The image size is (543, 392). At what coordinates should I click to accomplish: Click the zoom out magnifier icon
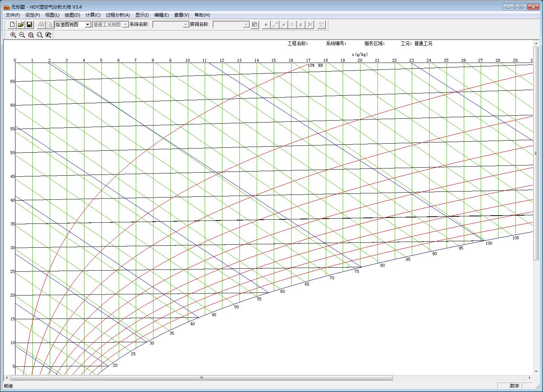(x=22, y=35)
